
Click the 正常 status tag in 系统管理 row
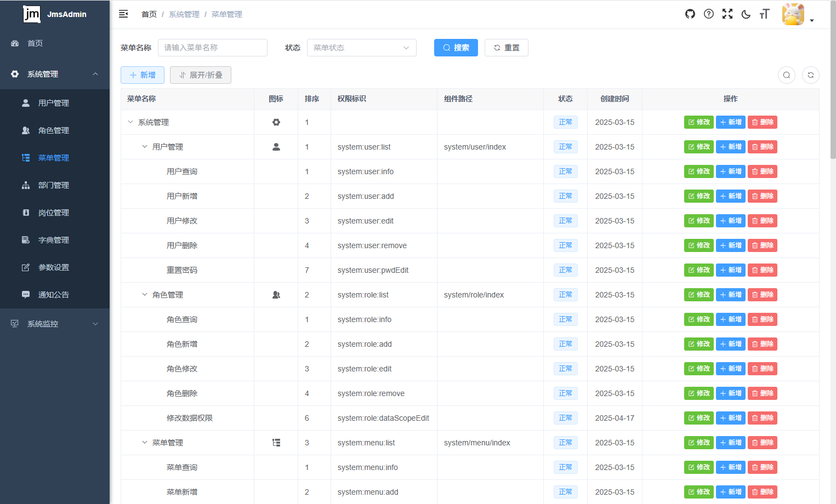(x=565, y=122)
